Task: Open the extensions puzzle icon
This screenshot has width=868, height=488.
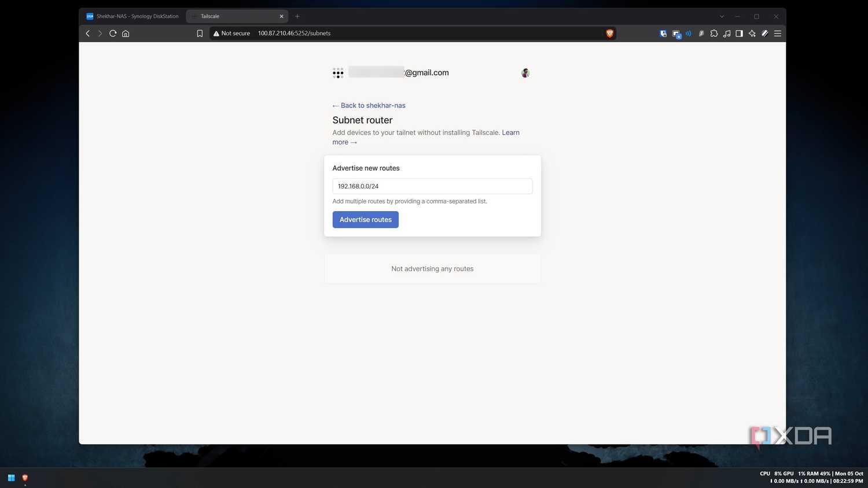Action: pos(714,34)
